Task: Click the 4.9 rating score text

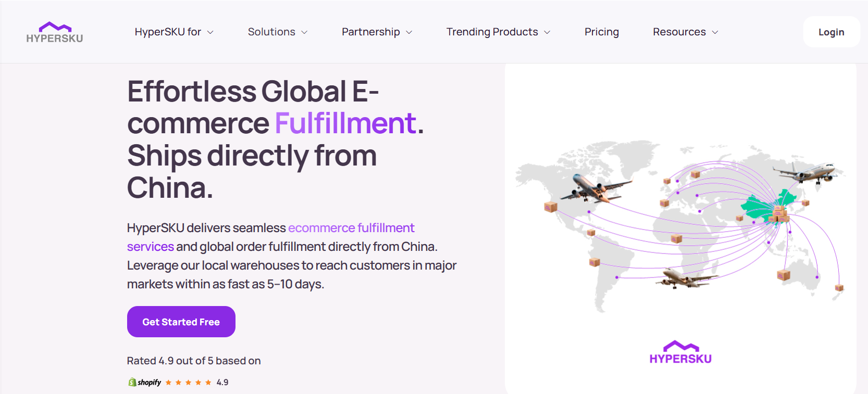Action: coord(222,382)
